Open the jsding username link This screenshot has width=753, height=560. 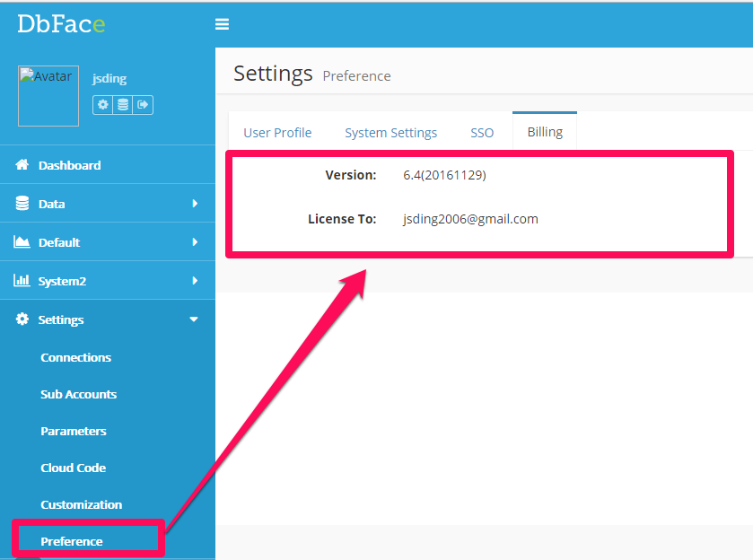pos(109,78)
